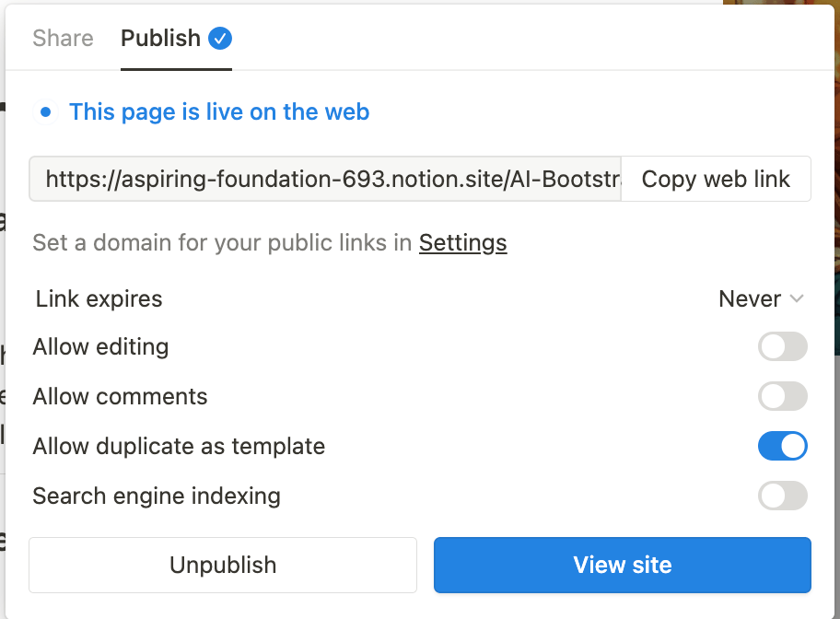Image resolution: width=840 pixels, height=619 pixels.
Task: Select the Publish tab
Action: (x=160, y=39)
